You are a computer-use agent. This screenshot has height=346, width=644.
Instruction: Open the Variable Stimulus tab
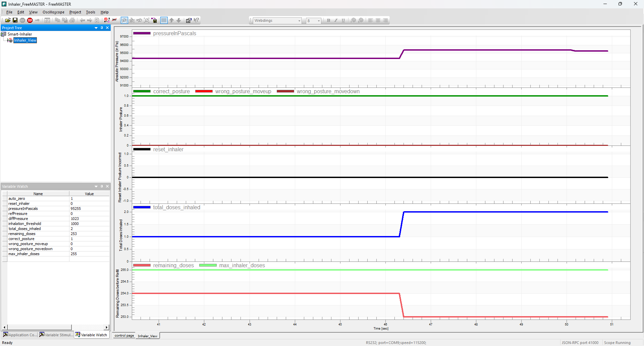[x=56, y=335]
